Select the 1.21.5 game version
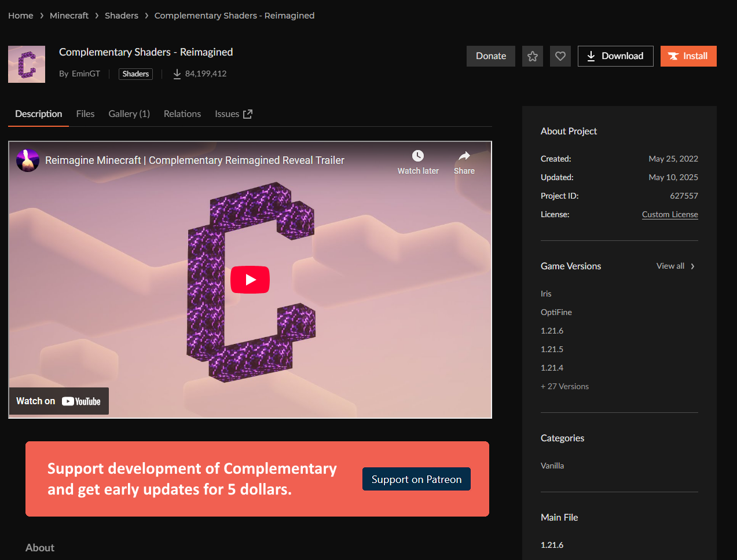Viewport: 737px width, 560px height. 552,349
